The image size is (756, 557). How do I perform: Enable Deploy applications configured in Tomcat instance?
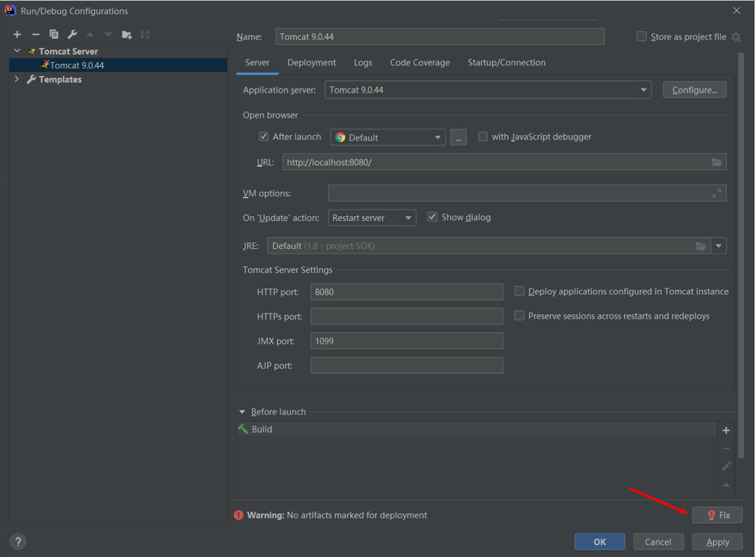click(x=519, y=291)
